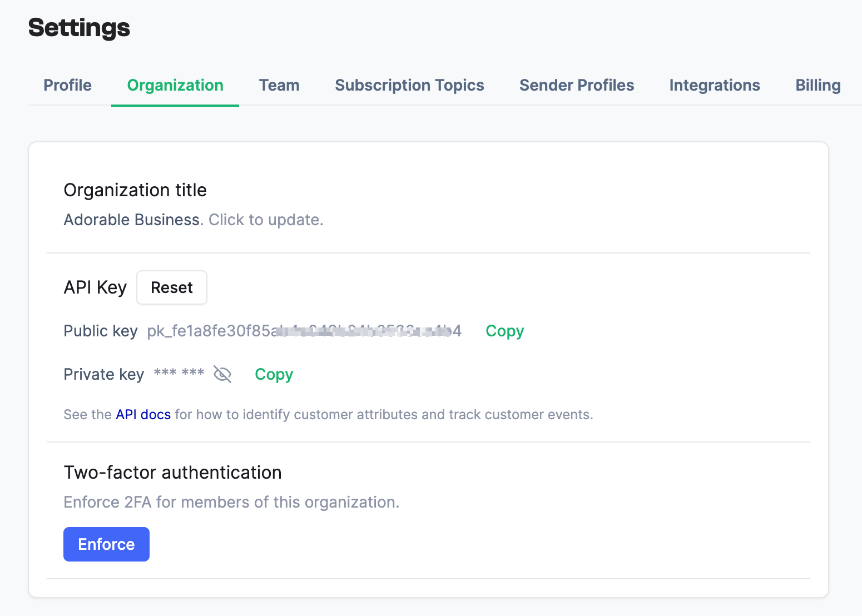
Task: Copy the public key
Action: click(504, 331)
